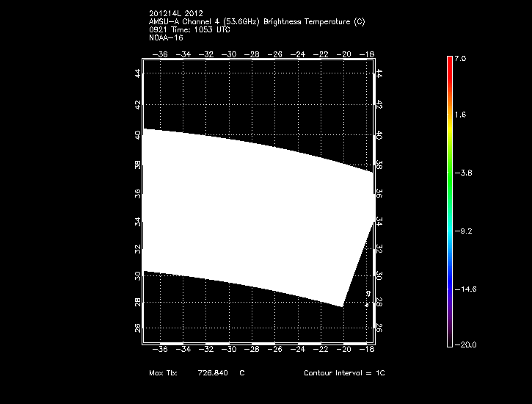Click the Contour Interval = 1C text
Viewport: 532px width, 404px height.
[344, 373]
